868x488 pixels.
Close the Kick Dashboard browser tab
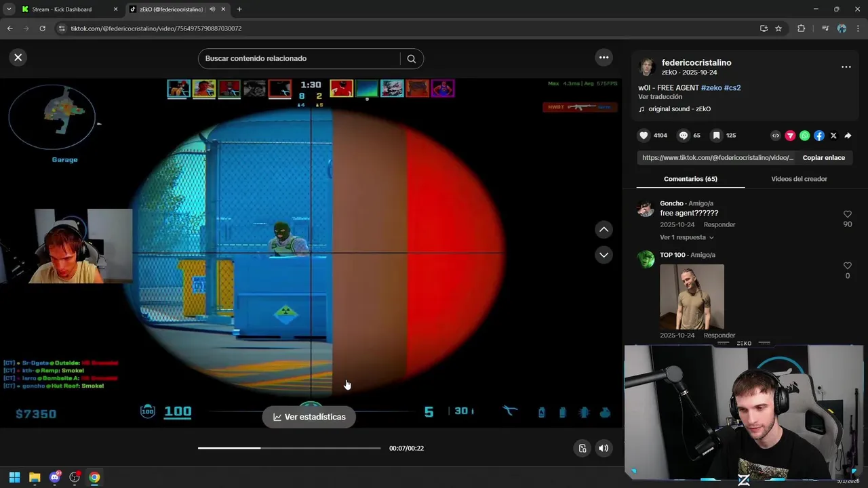pos(115,9)
